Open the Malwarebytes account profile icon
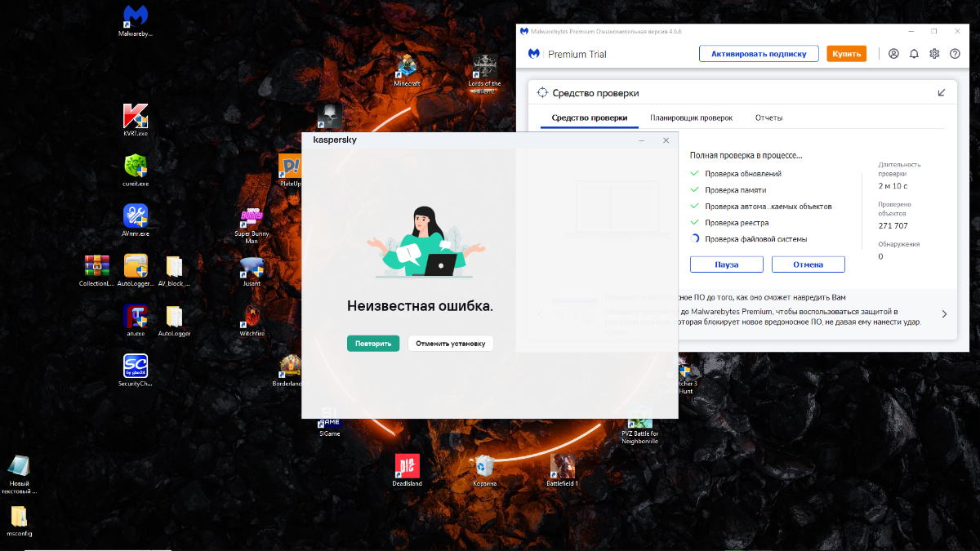The height and width of the screenshot is (551, 980). coord(893,54)
